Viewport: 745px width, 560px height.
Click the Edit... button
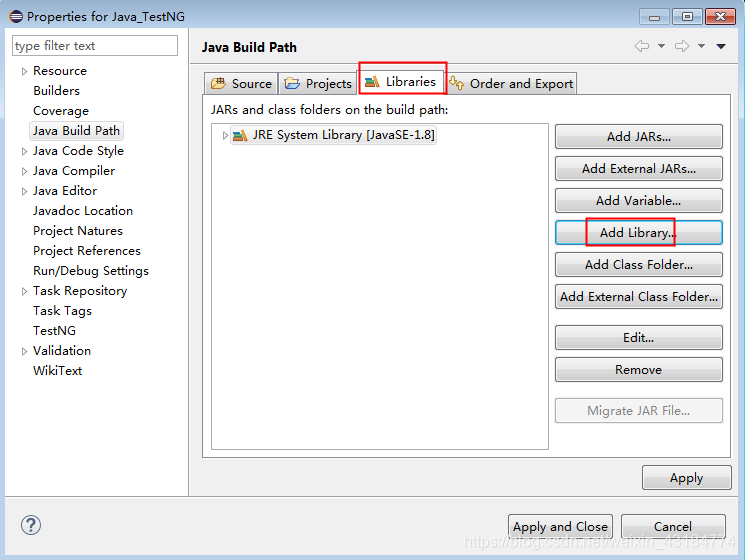pyautogui.click(x=639, y=338)
